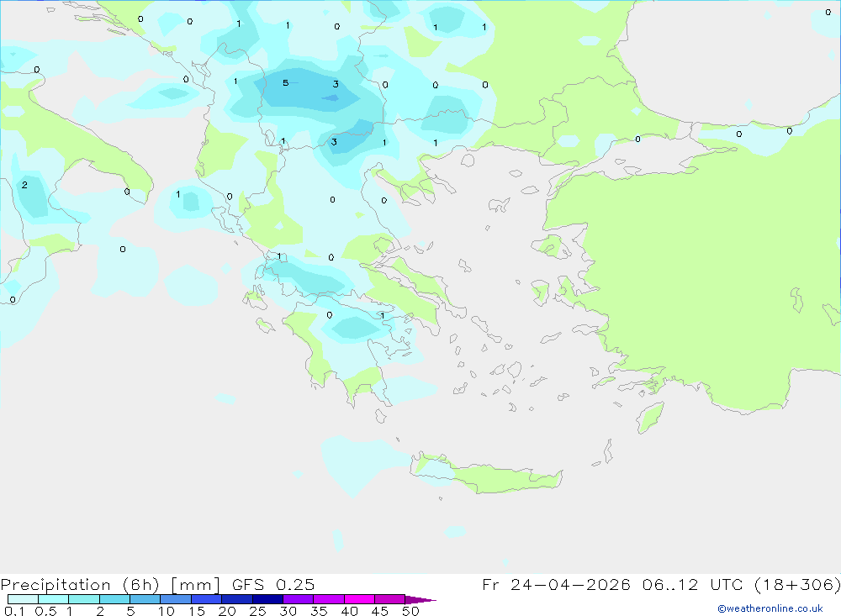Image resolution: width=841 pixels, height=616 pixels.
Task: Click the 2–5 mm legend swatch
Action: click(x=114, y=599)
